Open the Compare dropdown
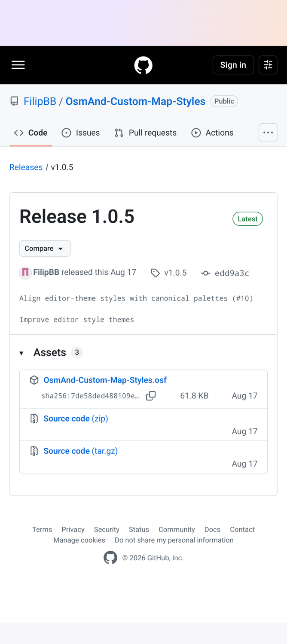Image resolution: width=287 pixels, height=644 pixels. click(x=45, y=249)
